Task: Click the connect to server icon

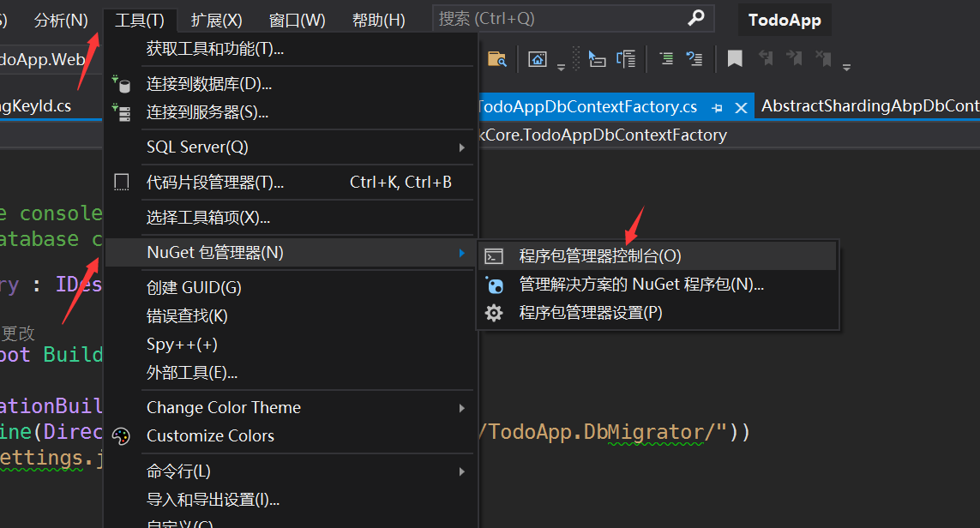Action: click(x=121, y=112)
